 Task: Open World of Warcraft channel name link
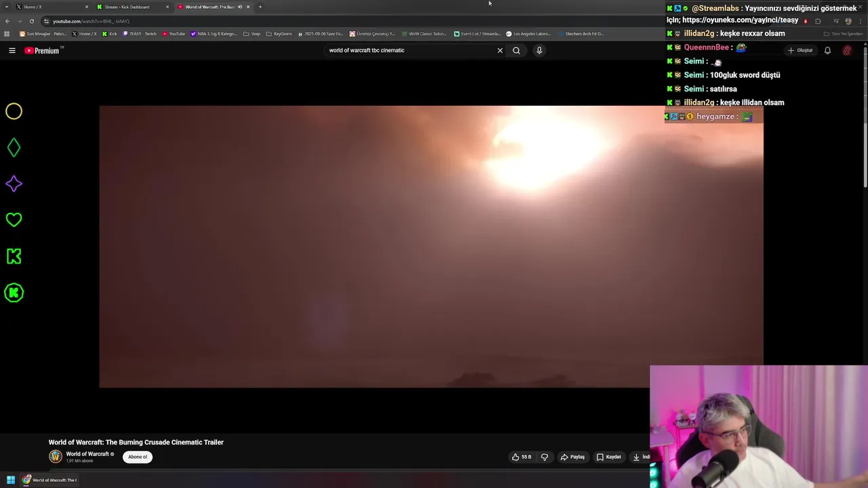pyautogui.click(x=87, y=454)
